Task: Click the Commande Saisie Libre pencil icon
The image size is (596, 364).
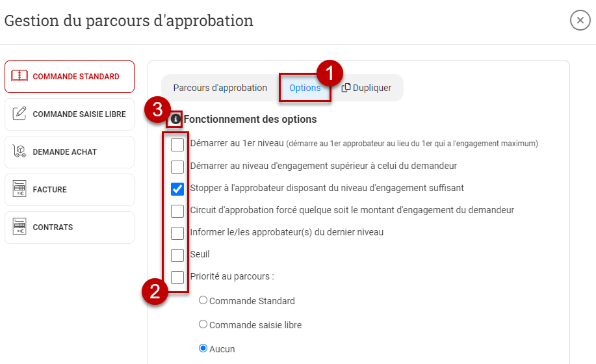Action: tap(19, 113)
